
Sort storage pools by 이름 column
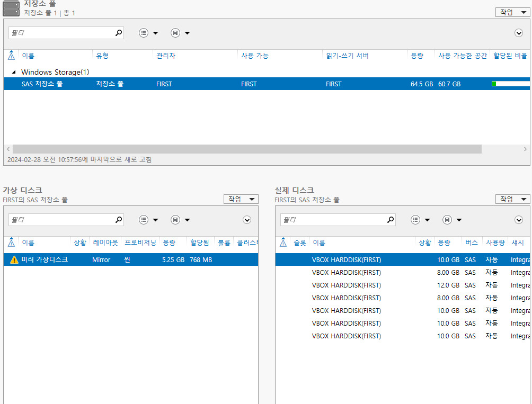pos(28,56)
